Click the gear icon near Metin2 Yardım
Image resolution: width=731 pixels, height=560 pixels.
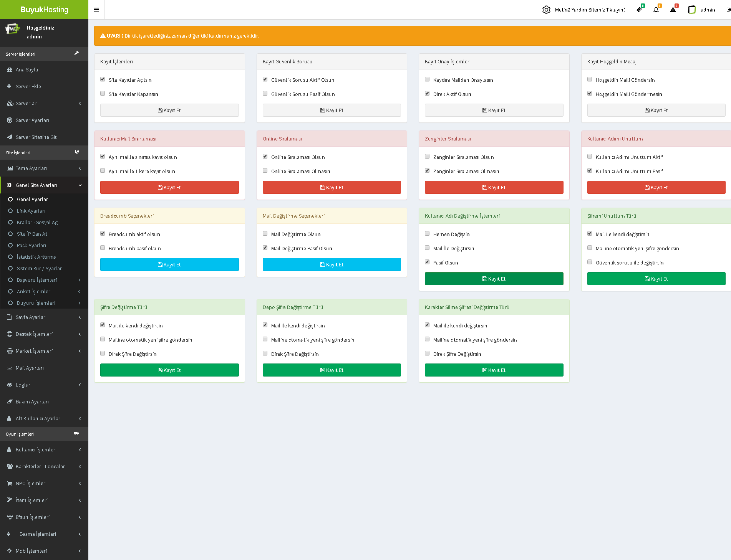click(546, 10)
